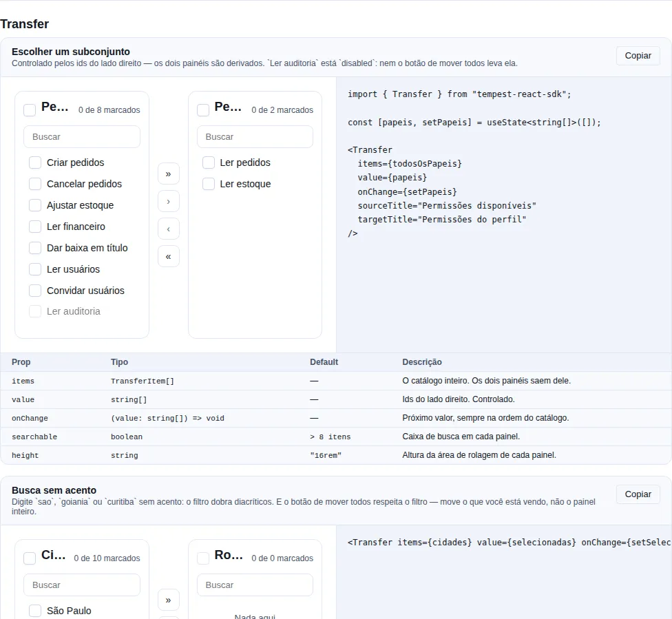This screenshot has width=672, height=619.
Task: Focus the Buscar field in the empty 0-item panel
Action: 255,585
